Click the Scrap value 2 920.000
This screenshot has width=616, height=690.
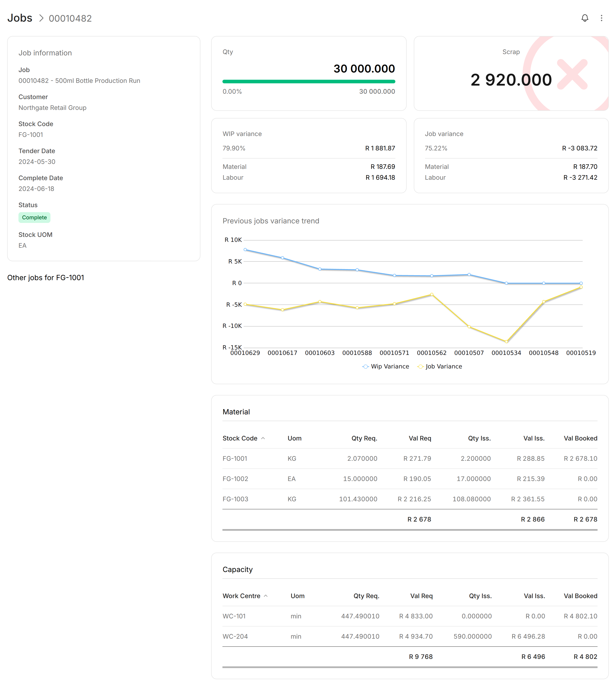(x=511, y=80)
